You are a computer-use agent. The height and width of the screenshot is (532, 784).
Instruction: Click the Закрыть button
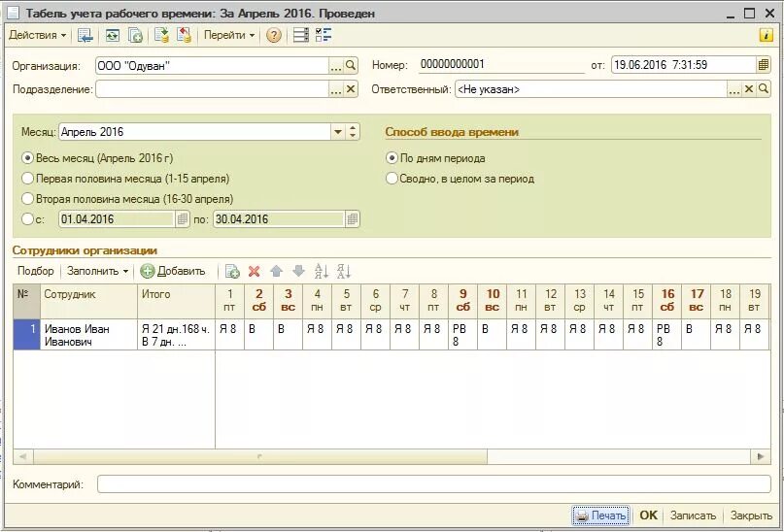[751, 515]
